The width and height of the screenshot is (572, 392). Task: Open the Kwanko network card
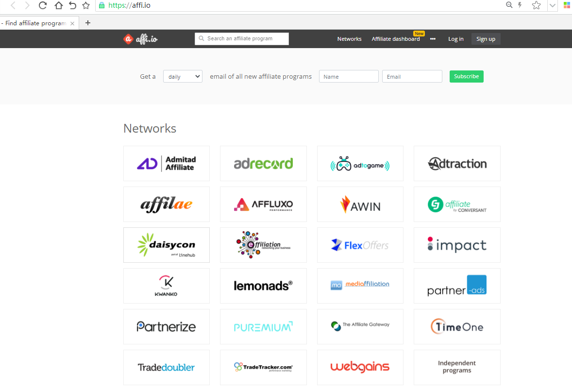[167, 286]
